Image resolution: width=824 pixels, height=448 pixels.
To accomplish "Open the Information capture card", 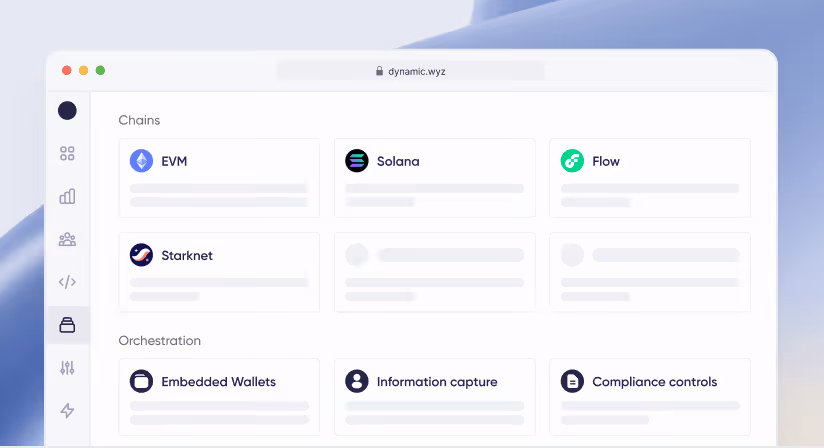I will [x=435, y=397].
